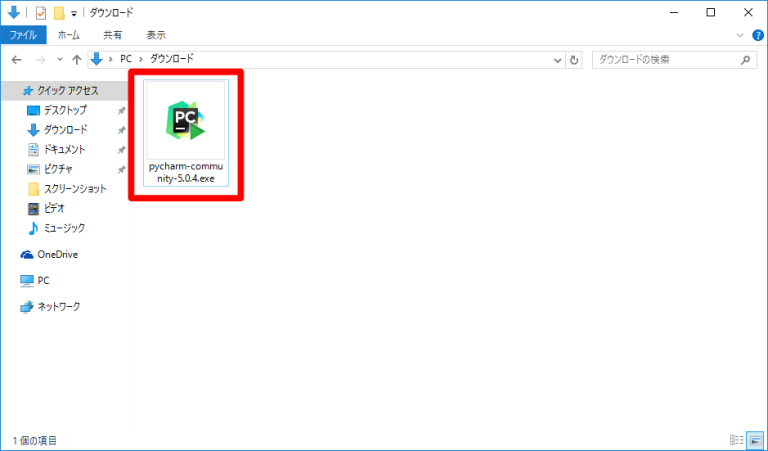Switch to the details view layout icon

point(737,440)
